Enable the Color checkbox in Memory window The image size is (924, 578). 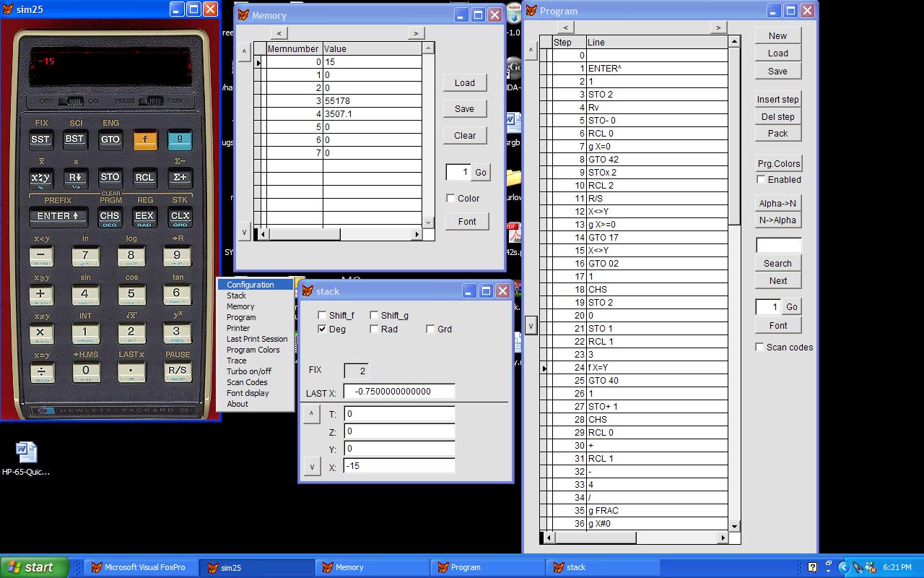point(450,198)
